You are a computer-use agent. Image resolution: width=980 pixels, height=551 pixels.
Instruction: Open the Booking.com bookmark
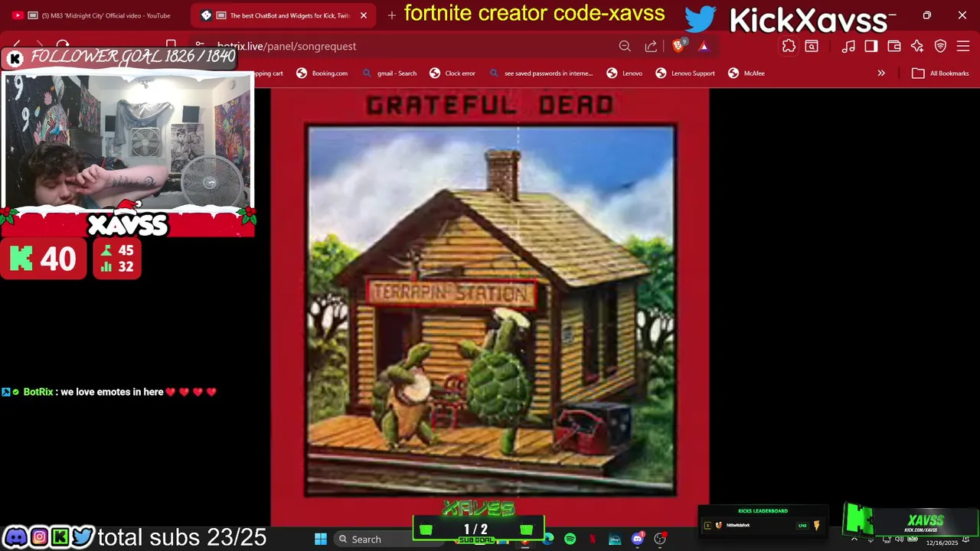322,73
